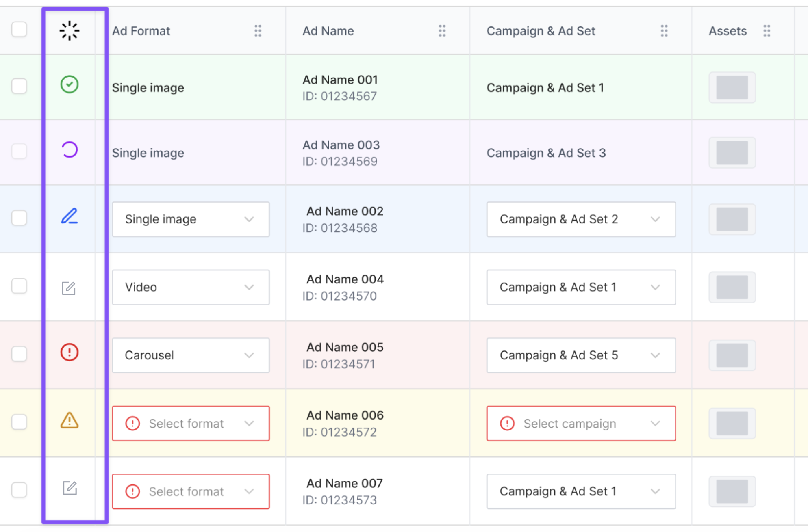Click the red error icon for Ad Name 005
808x532 pixels.
[x=70, y=352]
